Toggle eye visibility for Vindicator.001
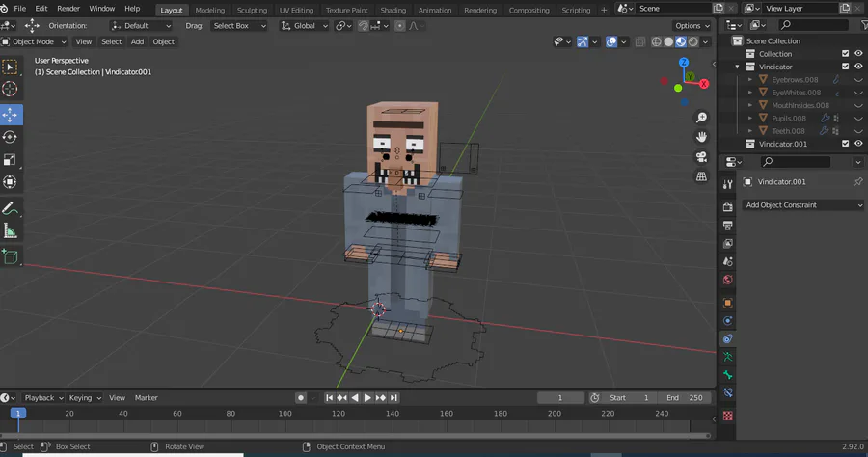 tap(858, 144)
